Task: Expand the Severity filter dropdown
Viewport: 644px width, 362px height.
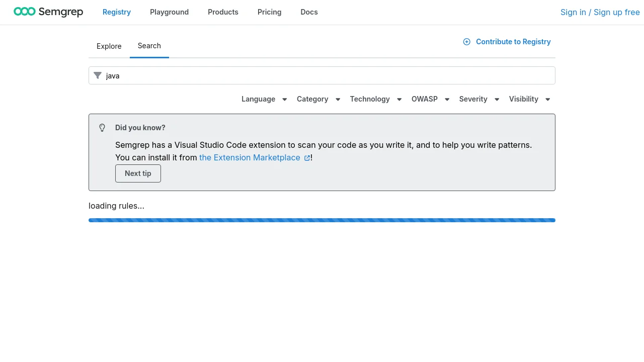Action: [479, 99]
